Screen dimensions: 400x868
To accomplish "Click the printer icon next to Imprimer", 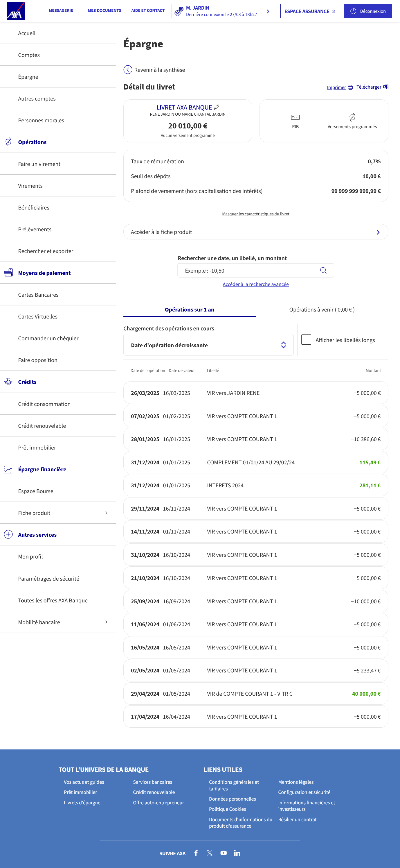I will coord(350,87).
